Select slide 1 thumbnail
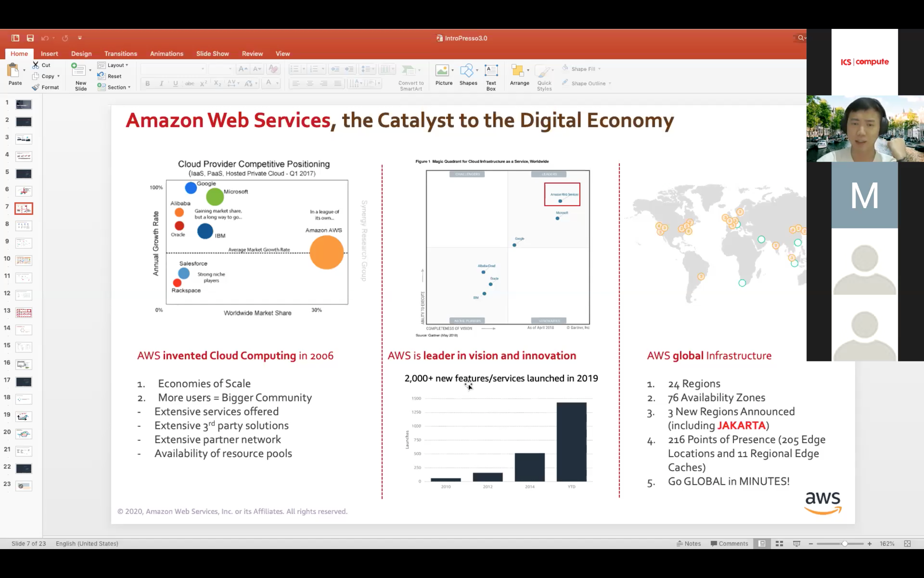The height and width of the screenshot is (578, 924). pyautogui.click(x=24, y=104)
